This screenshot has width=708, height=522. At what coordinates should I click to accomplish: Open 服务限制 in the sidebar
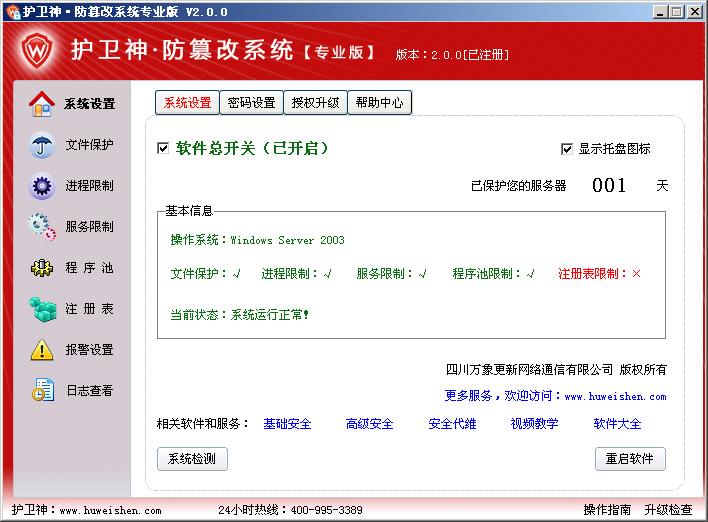89,227
